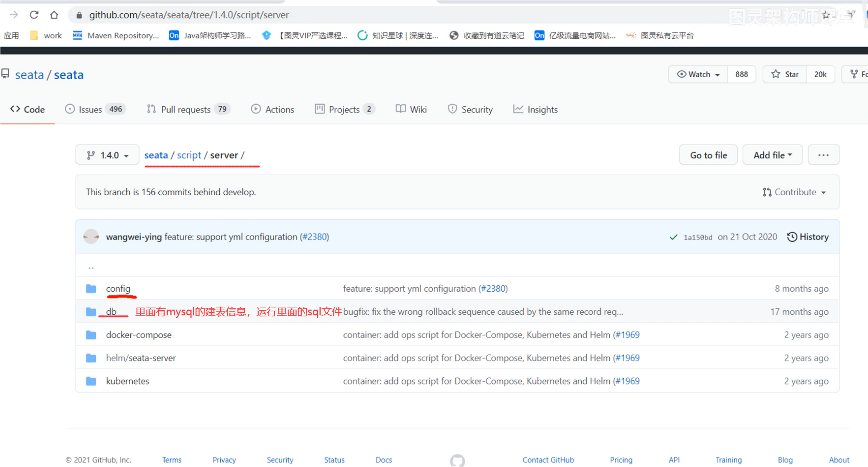Image resolution: width=868 pixels, height=467 pixels.
Task: Open the config folder
Action: (x=118, y=289)
